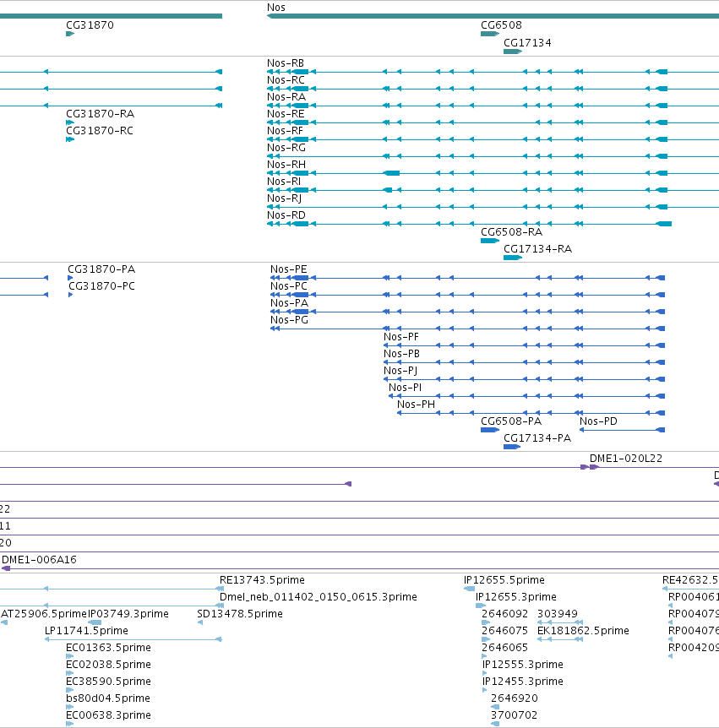Screen dimensions: 719x728
Task: Click the 2646065 EST label
Action: [505, 648]
